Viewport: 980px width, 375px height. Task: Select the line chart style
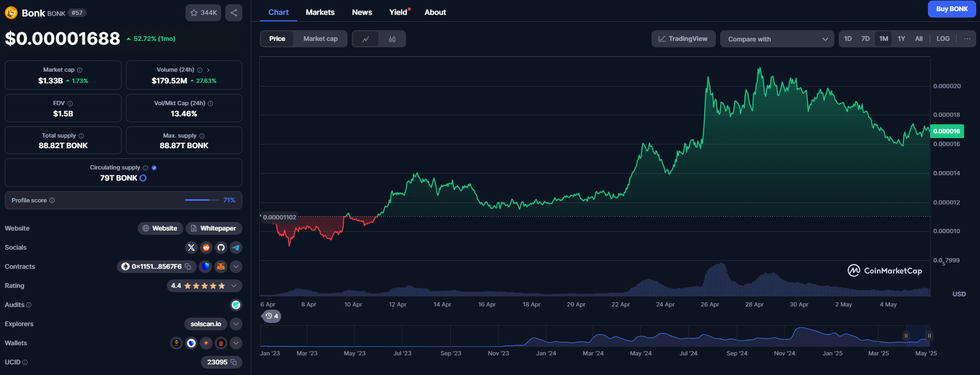[366, 39]
